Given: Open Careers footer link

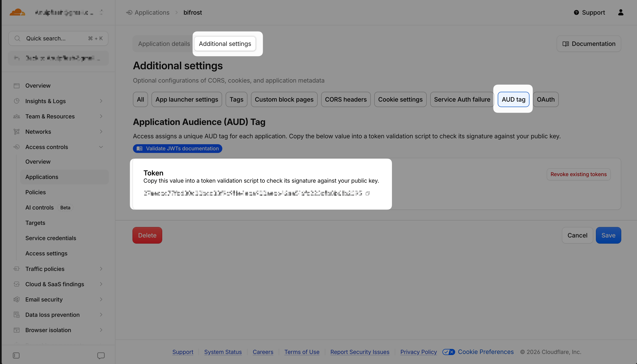Looking at the screenshot, I should (263, 352).
